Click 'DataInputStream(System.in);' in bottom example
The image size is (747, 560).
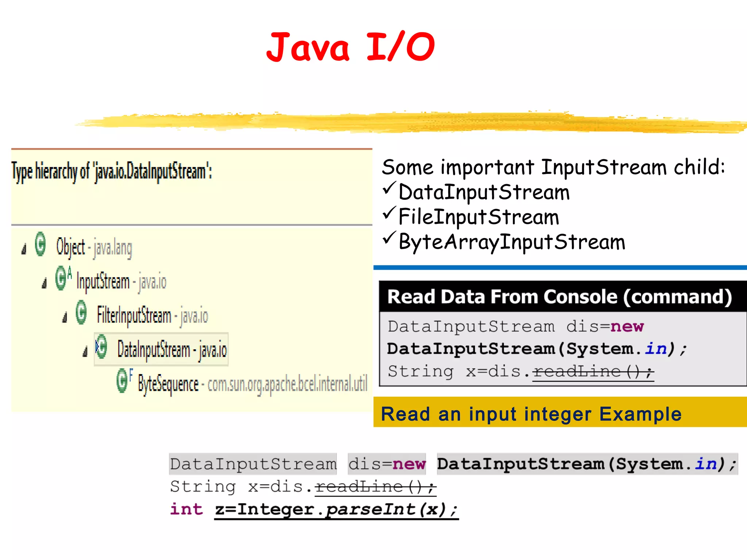click(x=587, y=464)
